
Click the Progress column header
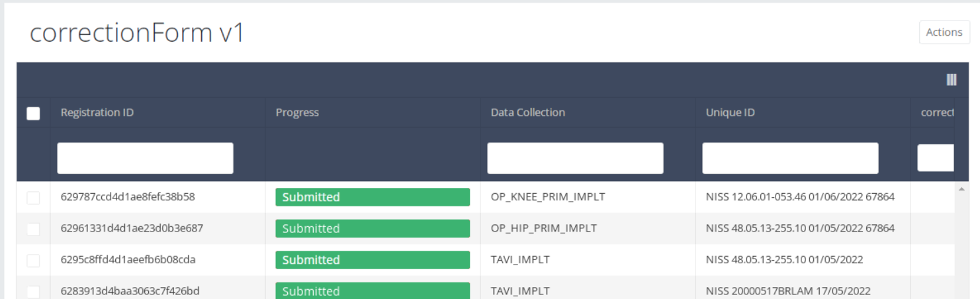point(297,112)
